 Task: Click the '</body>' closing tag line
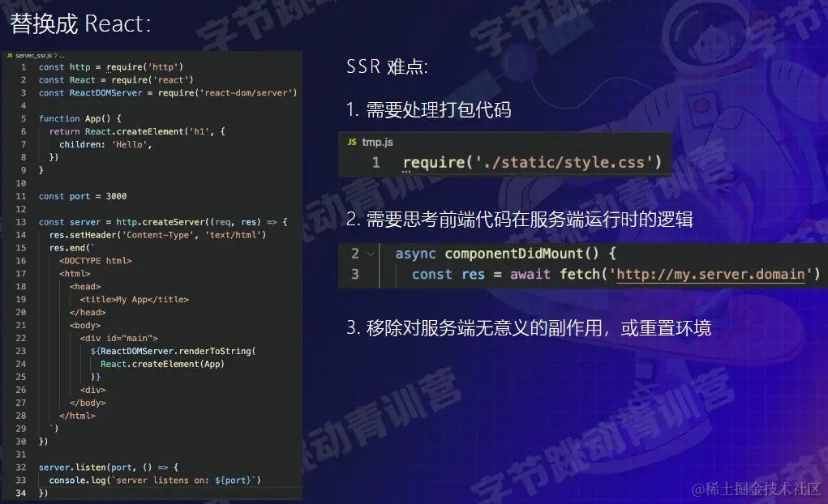88,403
